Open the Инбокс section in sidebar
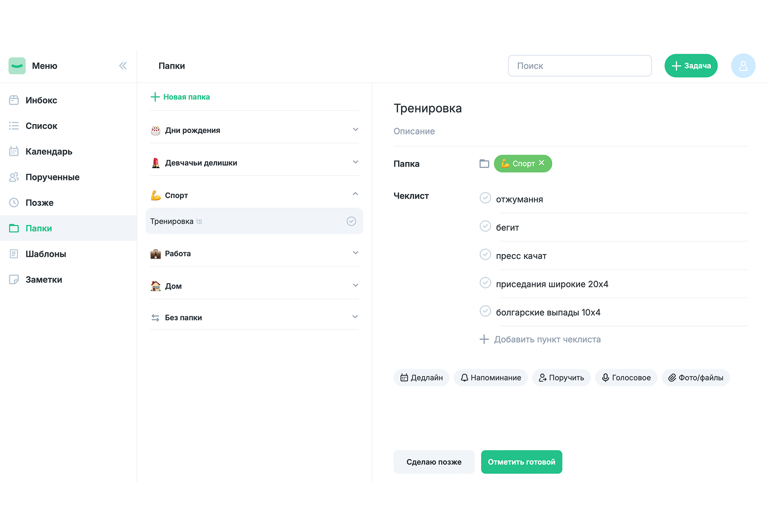 tap(41, 100)
